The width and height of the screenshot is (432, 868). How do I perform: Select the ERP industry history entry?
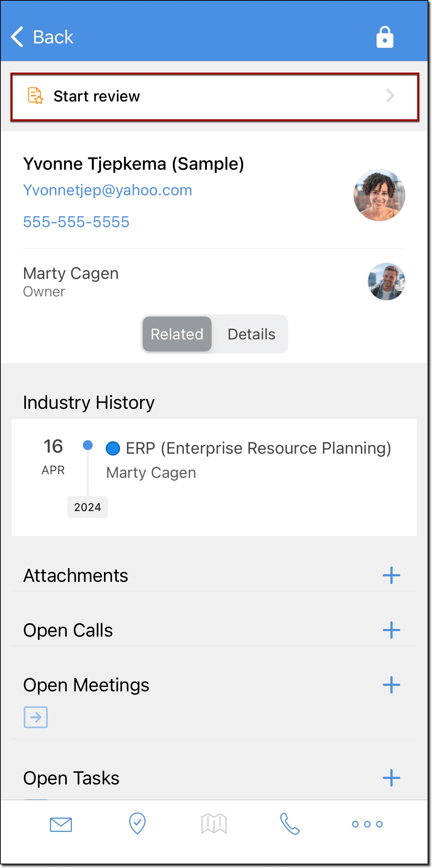248,448
